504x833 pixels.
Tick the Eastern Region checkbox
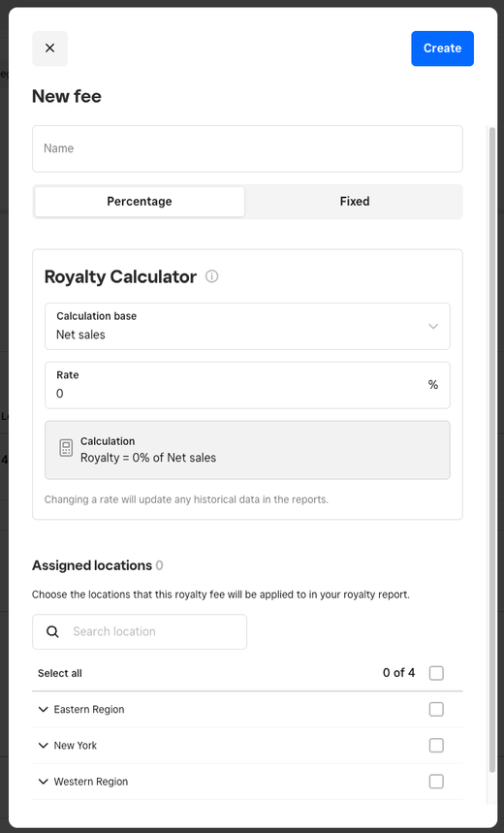(436, 709)
